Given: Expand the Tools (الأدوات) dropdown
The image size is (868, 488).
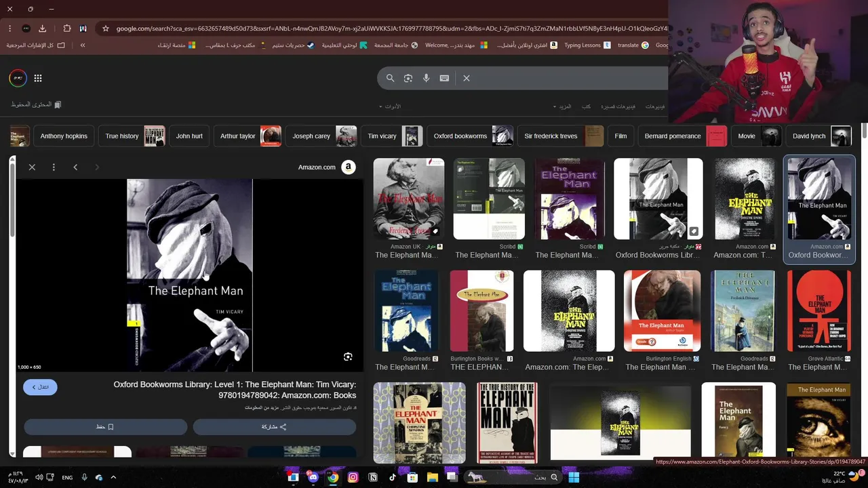Looking at the screenshot, I should click(x=390, y=106).
